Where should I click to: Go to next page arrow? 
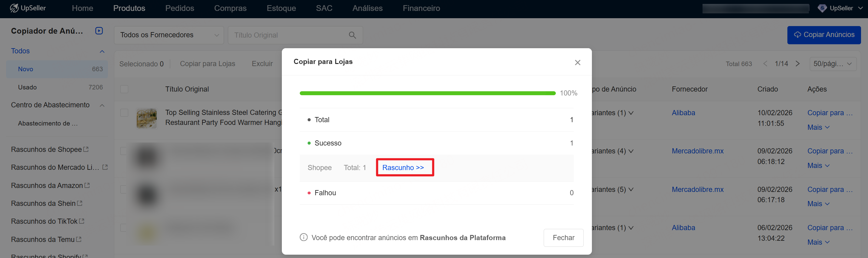[x=797, y=64]
